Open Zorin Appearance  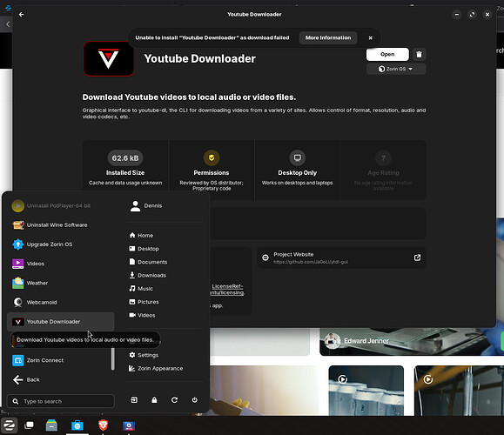(165, 369)
